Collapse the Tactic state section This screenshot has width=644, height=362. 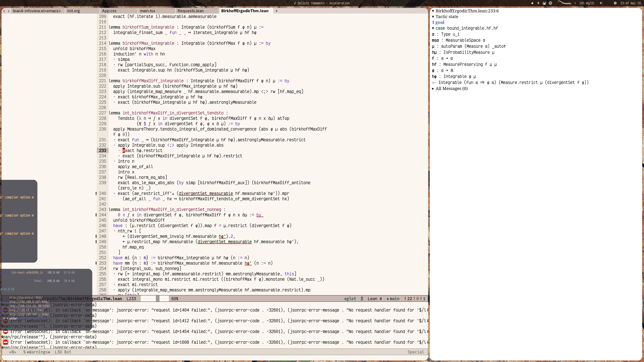[x=433, y=17]
